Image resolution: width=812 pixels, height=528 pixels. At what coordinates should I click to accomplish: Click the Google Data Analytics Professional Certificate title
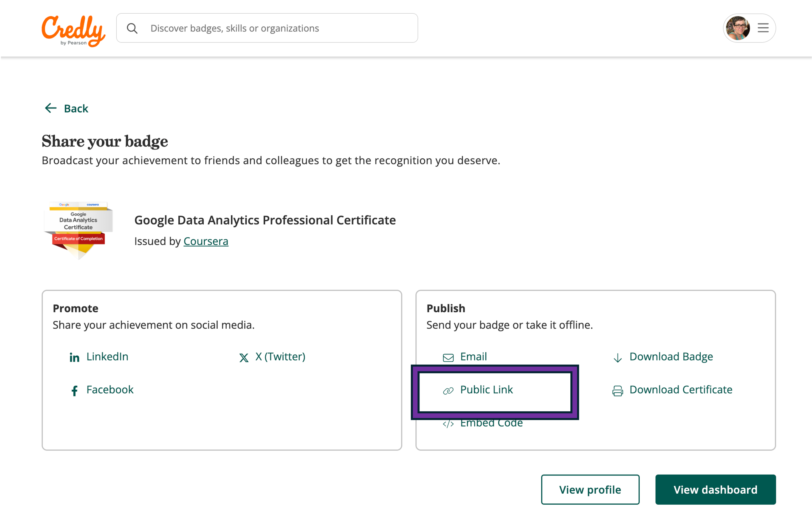pos(265,220)
